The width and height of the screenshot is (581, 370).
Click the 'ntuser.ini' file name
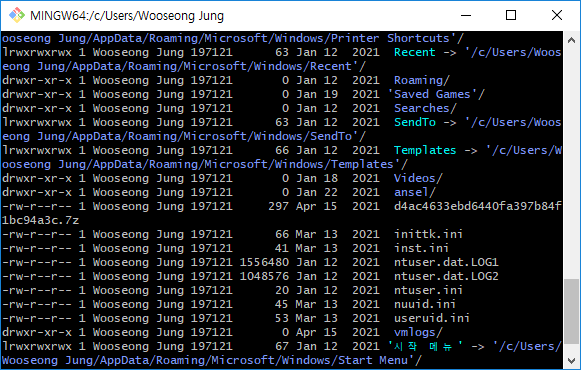click(x=428, y=290)
